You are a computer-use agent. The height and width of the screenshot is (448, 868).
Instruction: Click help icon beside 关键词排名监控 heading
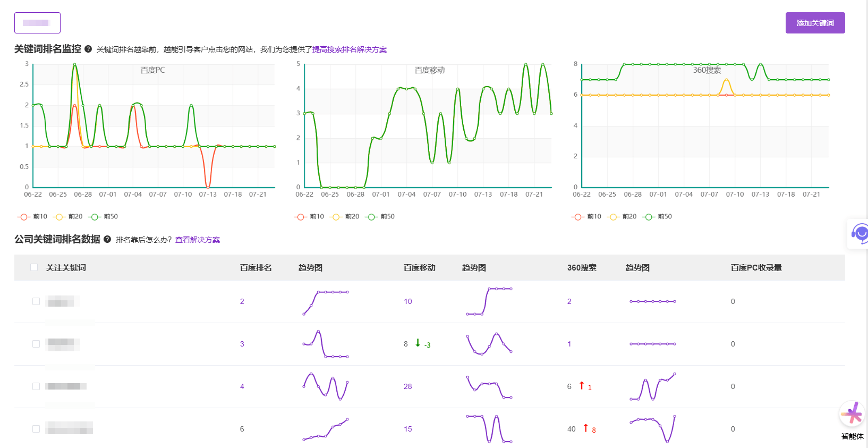tap(88, 49)
